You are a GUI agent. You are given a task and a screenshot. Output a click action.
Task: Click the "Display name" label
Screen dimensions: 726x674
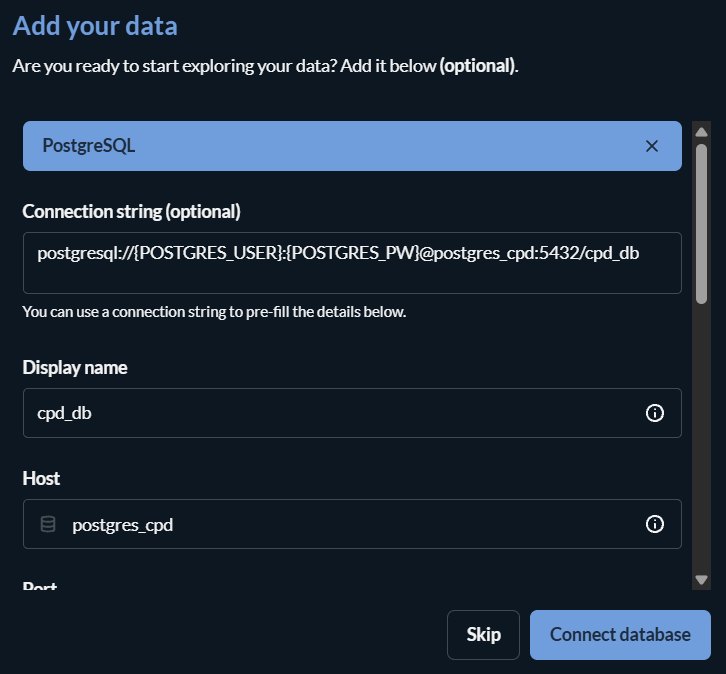pos(75,367)
